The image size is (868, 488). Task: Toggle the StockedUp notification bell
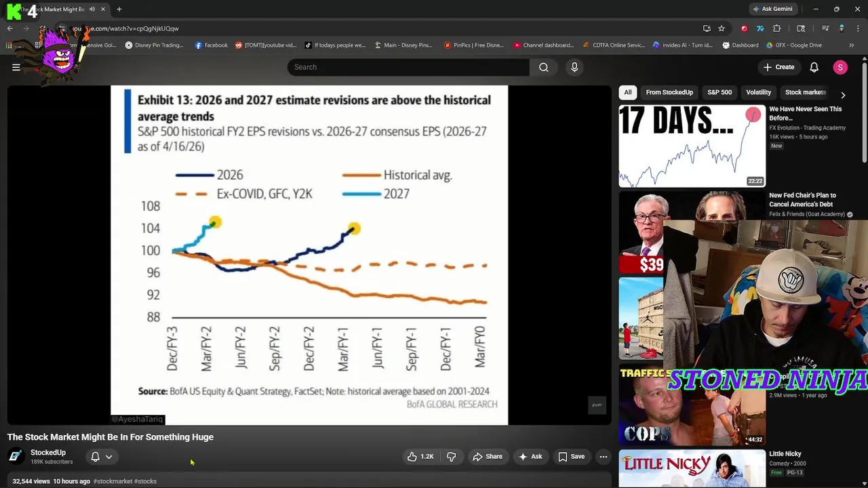click(96, 457)
